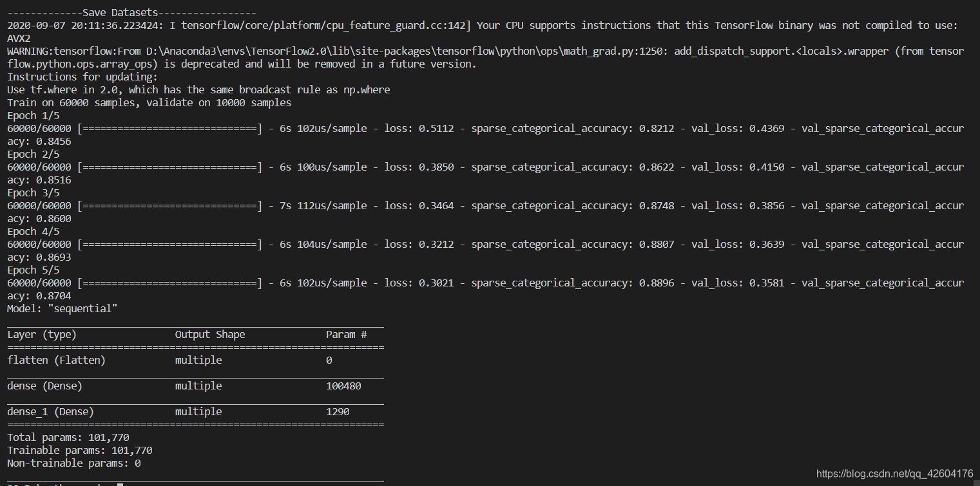This screenshot has width=980, height=486.
Task: Click the 'Layer (type)' column header
Action: [x=42, y=335]
